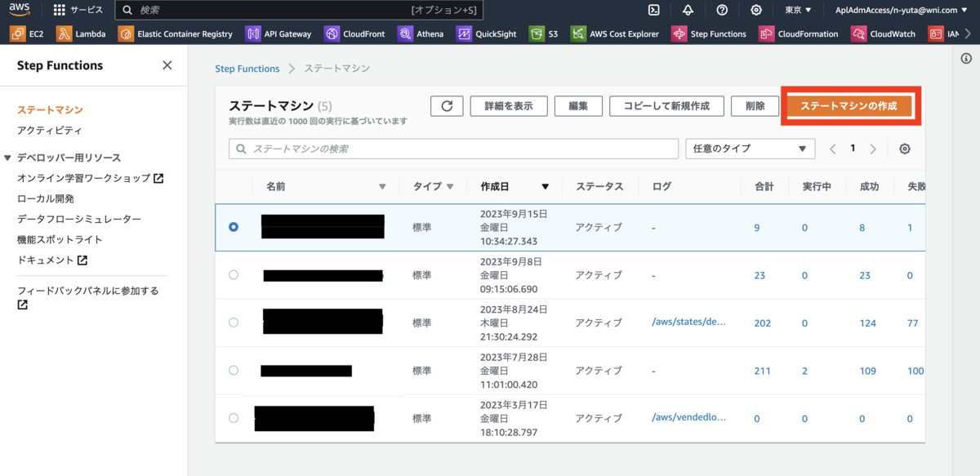This screenshot has height=476, width=980.
Task: Go to the previous page arrow
Action: pos(833,149)
